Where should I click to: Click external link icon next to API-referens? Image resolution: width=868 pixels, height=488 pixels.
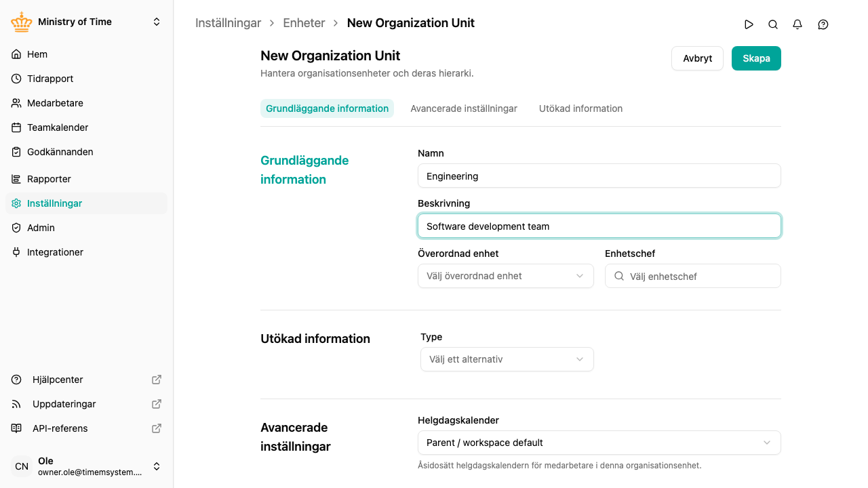pos(157,428)
